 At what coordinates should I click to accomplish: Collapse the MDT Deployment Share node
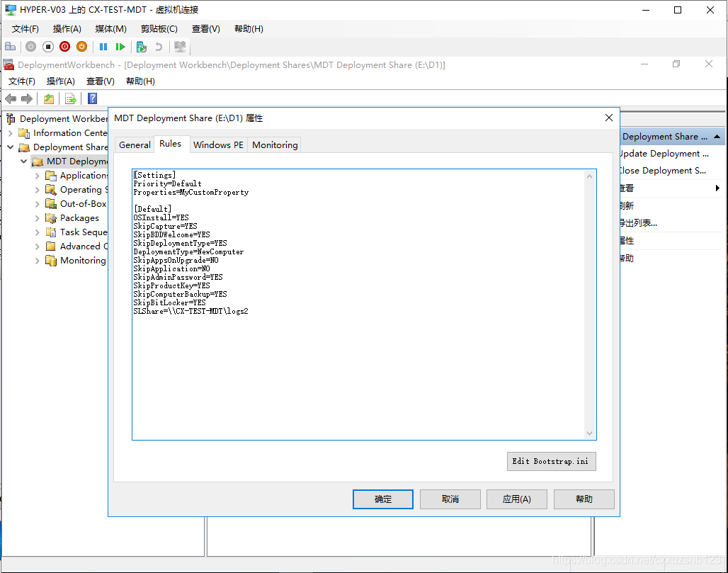pos(23,161)
